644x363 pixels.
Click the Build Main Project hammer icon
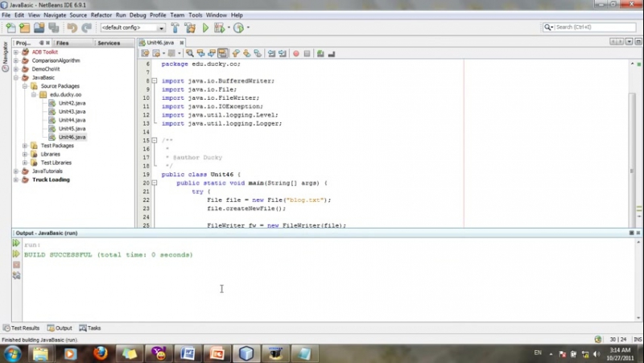click(175, 27)
